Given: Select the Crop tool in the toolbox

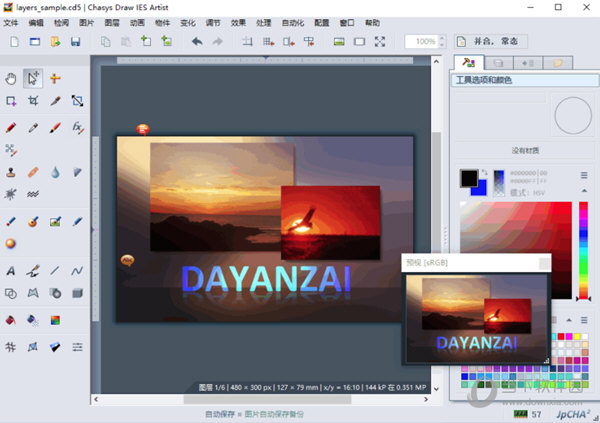Looking at the screenshot, I should click(x=33, y=101).
